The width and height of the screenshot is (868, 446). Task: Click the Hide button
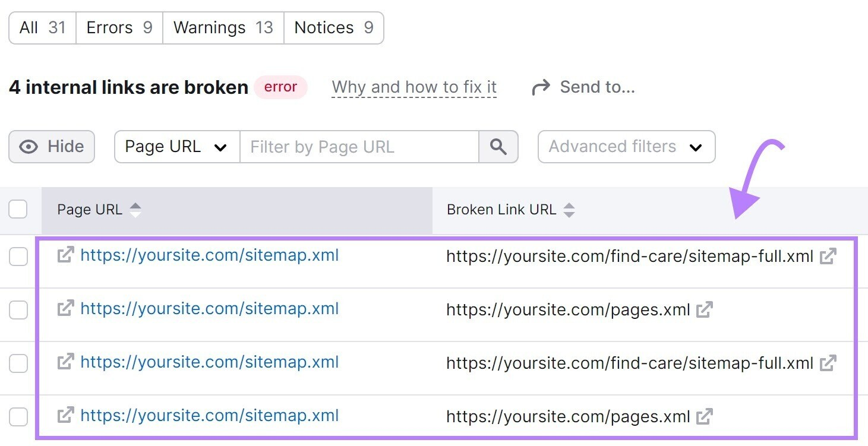pyautogui.click(x=51, y=147)
